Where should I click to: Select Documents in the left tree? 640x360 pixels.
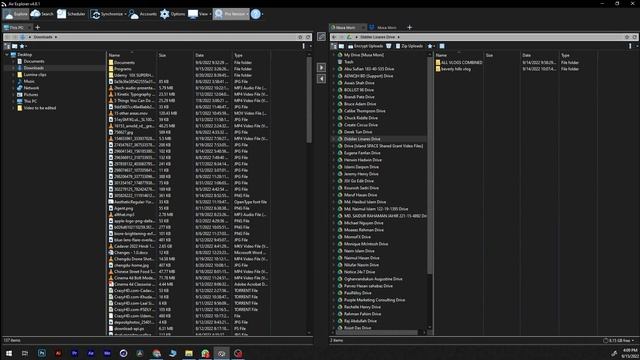coord(34,61)
